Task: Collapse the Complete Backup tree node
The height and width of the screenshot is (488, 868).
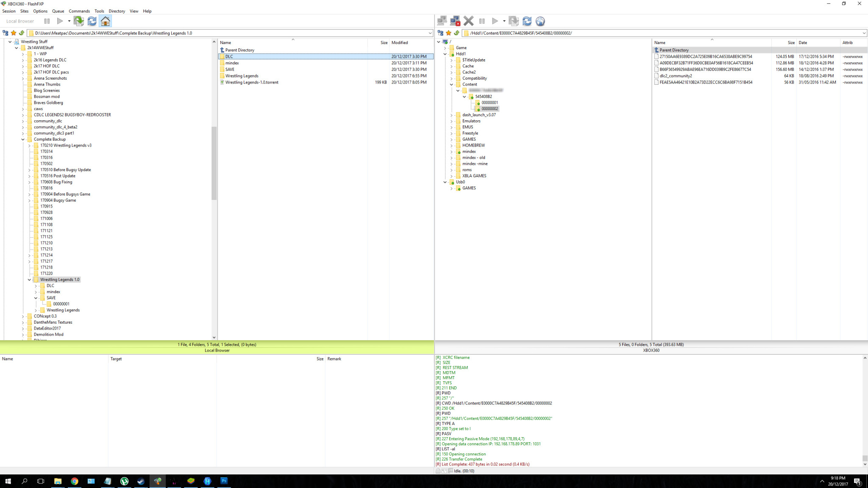Action: (23, 139)
